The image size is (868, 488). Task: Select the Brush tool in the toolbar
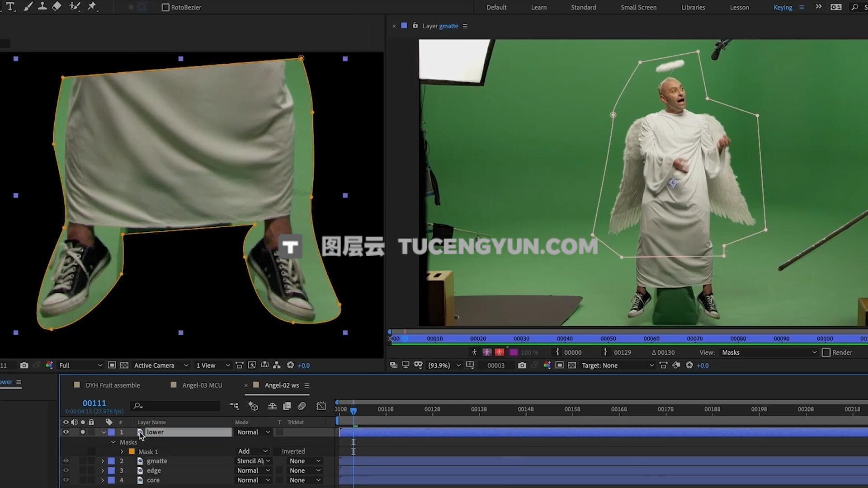coord(28,7)
